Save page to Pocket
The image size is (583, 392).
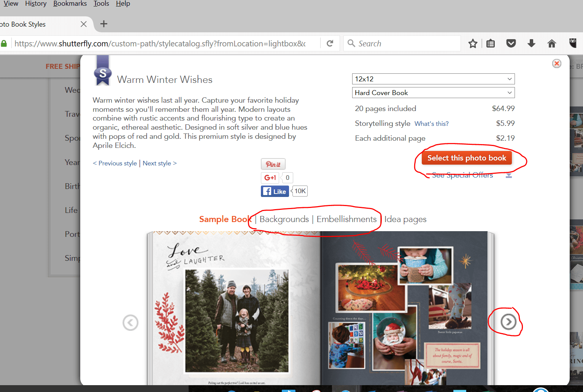click(x=511, y=43)
